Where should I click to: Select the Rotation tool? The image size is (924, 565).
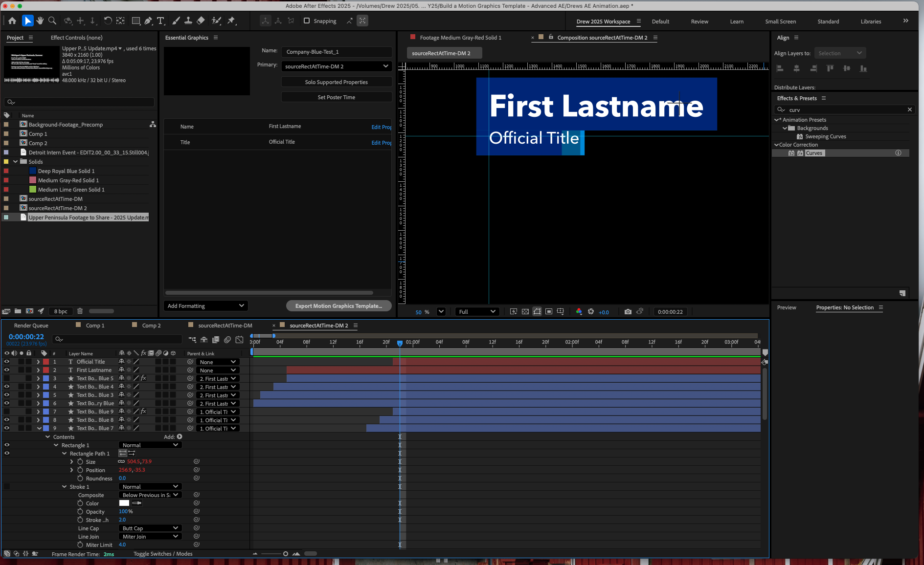click(x=108, y=21)
